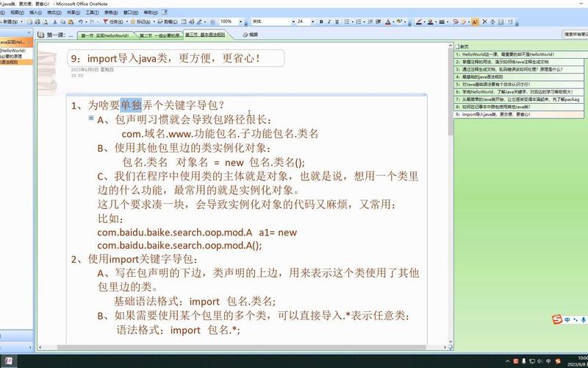Toggle Bold formatting

pyautogui.click(x=321, y=21)
